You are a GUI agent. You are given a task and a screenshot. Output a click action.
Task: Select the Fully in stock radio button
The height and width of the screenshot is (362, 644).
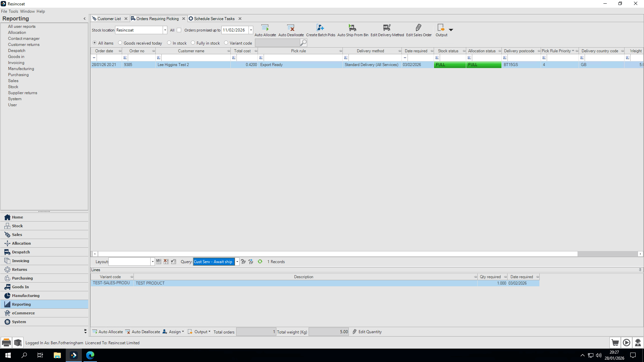click(193, 43)
